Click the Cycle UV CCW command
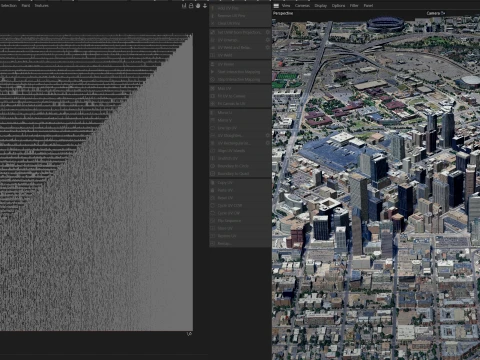This screenshot has height=360, width=480. tap(240, 206)
